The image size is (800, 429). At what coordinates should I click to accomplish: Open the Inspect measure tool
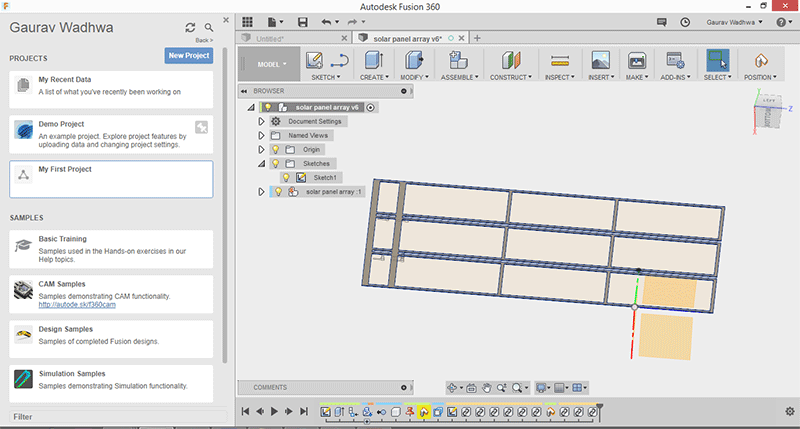pyautogui.click(x=560, y=60)
